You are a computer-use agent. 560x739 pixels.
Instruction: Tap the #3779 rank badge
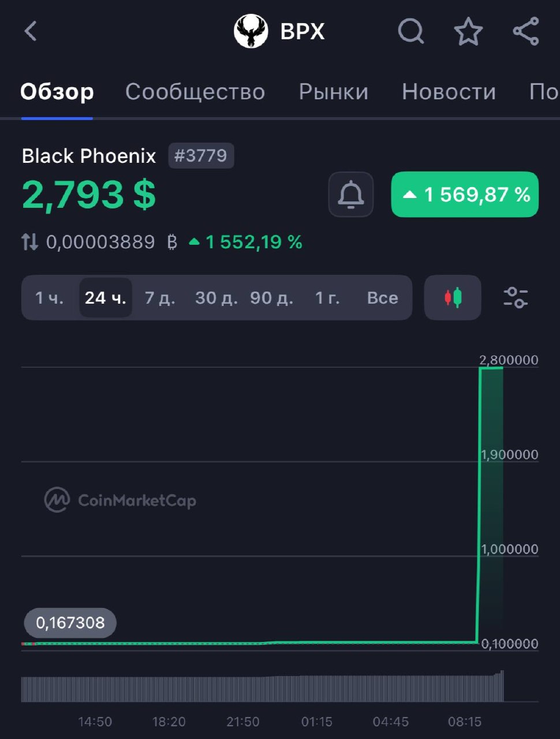pos(201,156)
